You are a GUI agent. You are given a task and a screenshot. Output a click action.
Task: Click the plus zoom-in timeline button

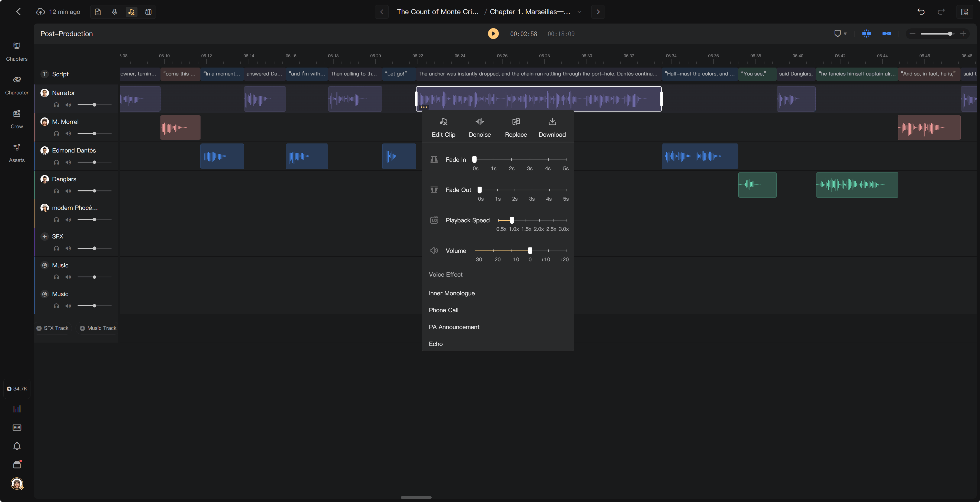click(963, 34)
